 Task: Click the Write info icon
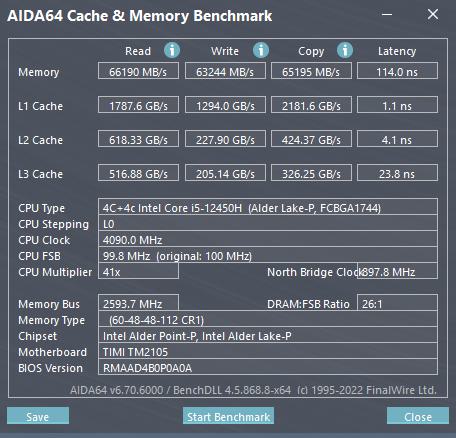[261, 51]
